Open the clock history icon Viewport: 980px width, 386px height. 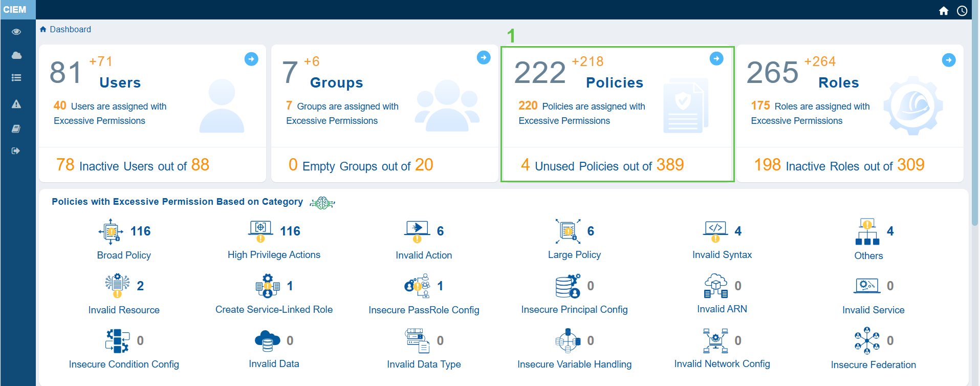click(x=962, y=11)
